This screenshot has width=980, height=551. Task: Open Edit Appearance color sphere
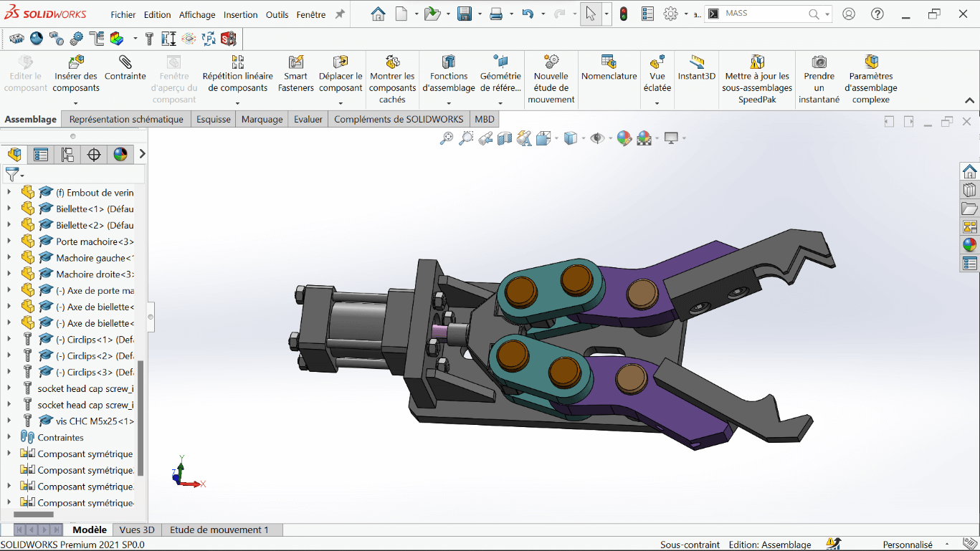624,138
